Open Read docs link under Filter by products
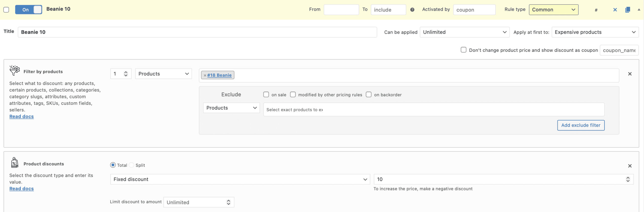644x212 pixels. [22, 116]
